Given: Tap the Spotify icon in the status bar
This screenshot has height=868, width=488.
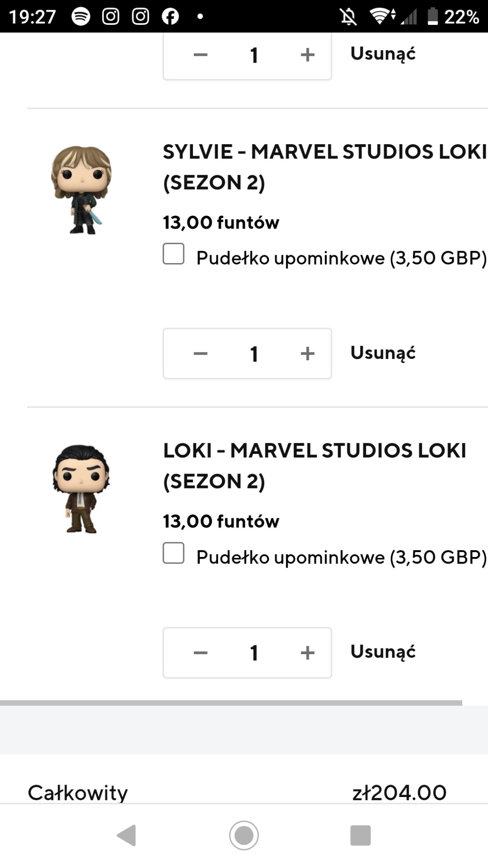Looking at the screenshot, I should 81,17.
